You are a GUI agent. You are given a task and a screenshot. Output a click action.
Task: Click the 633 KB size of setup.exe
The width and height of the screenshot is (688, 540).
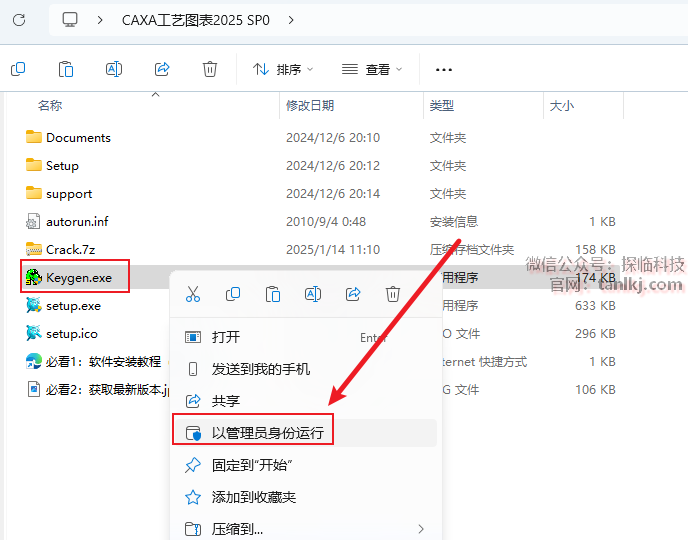(x=595, y=306)
